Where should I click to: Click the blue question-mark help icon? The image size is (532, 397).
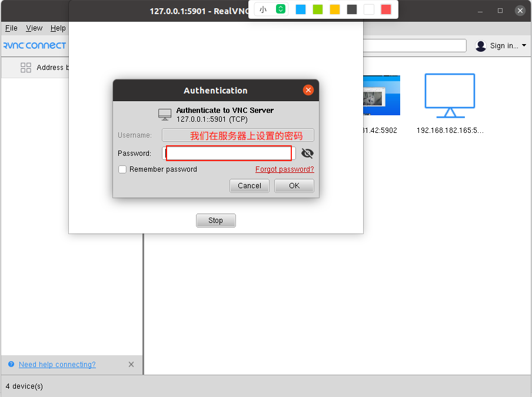coord(10,364)
